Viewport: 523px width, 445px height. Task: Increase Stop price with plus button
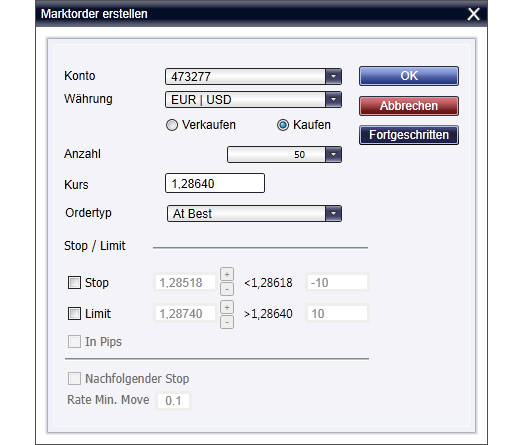227,275
